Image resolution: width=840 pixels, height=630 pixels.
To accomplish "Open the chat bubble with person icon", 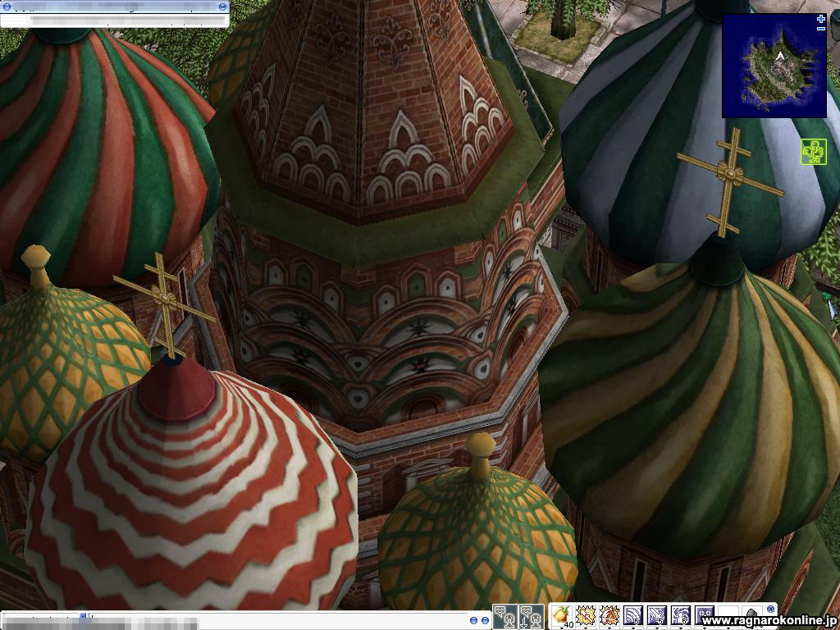I will (x=505, y=617).
